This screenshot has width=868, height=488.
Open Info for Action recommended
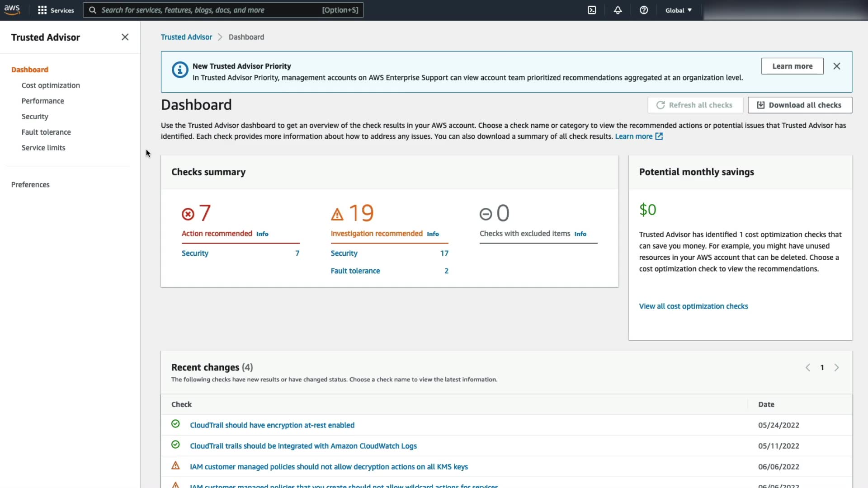(262, 234)
